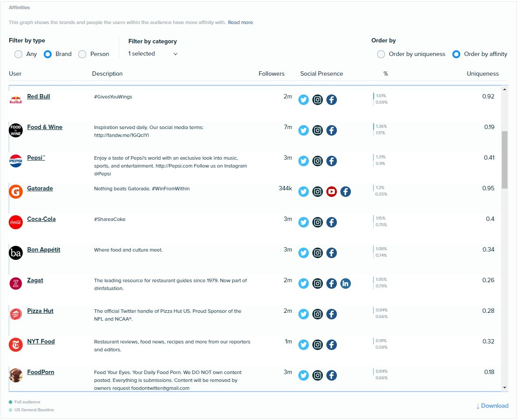Open Zagat's LinkedIn icon
The width and height of the screenshot is (518, 420).
(x=345, y=283)
